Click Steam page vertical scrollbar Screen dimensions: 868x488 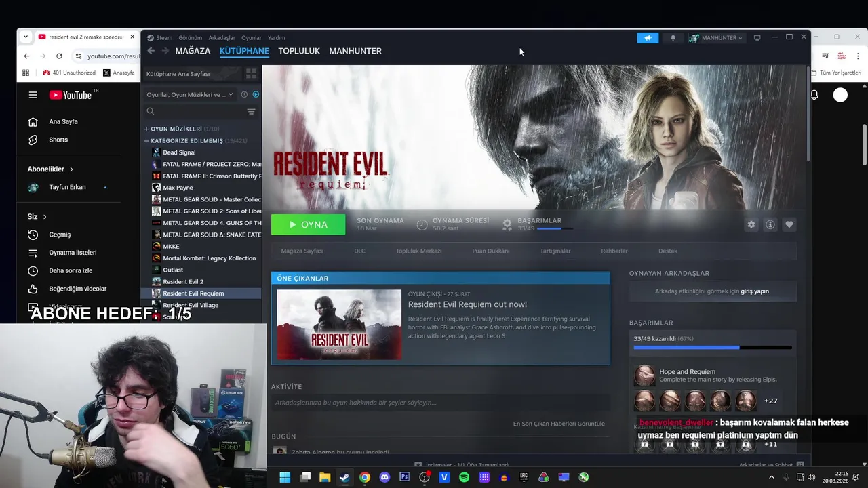click(x=807, y=114)
